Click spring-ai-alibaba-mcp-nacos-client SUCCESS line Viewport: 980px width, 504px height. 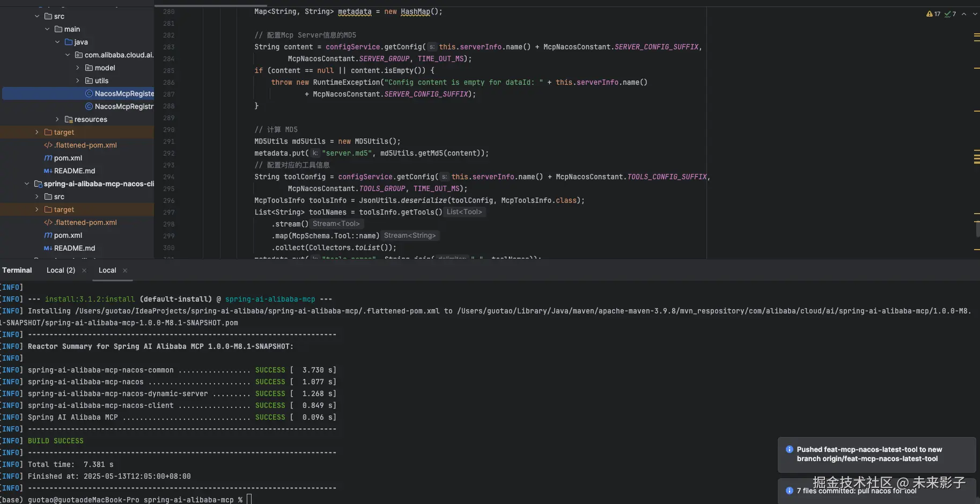(x=182, y=405)
